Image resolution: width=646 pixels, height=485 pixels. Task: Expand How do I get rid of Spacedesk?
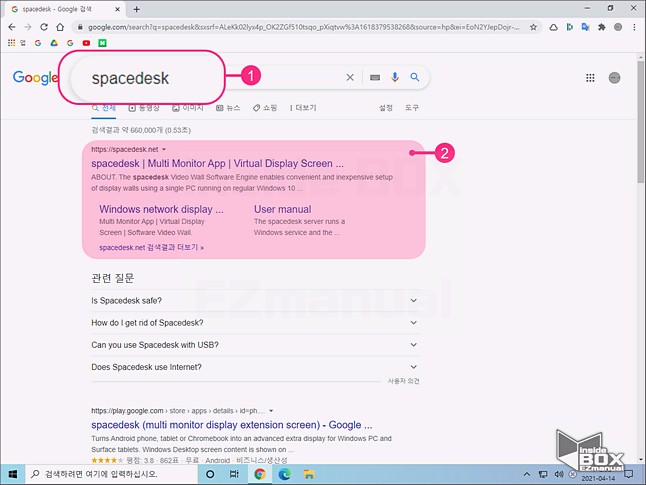pos(255,323)
